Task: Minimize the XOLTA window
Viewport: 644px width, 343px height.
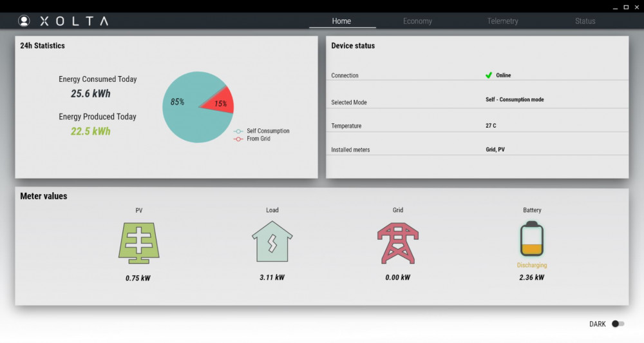Action: pyautogui.click(x=615, y=7)
